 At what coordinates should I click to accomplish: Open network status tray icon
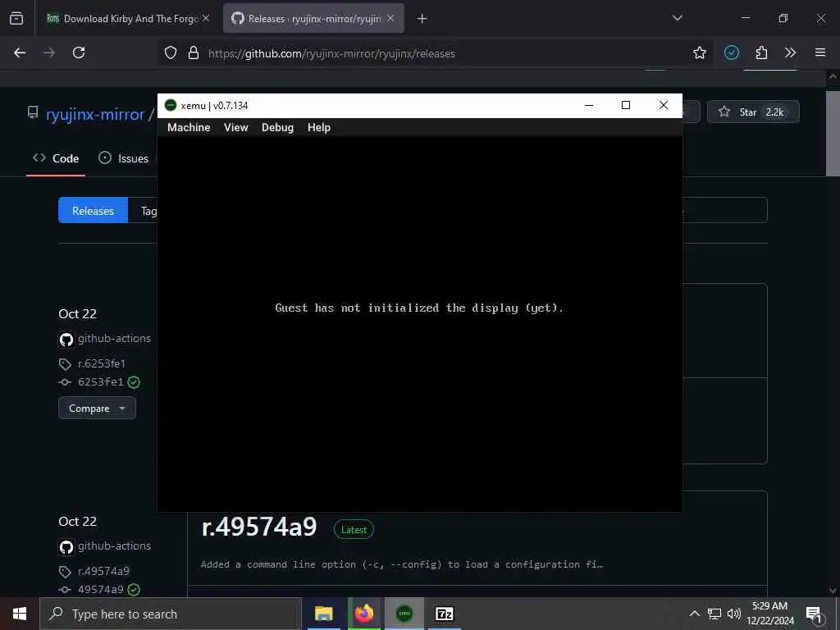click(714, 614)
